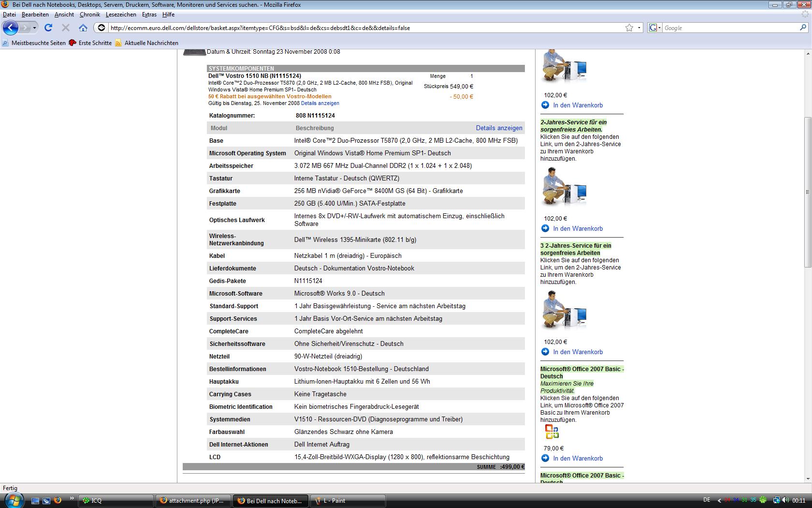Open the Erste Schritte bookmark
The height and width of the screenshot is (508, 812).
pyautogui.click(x=90, y=43)
